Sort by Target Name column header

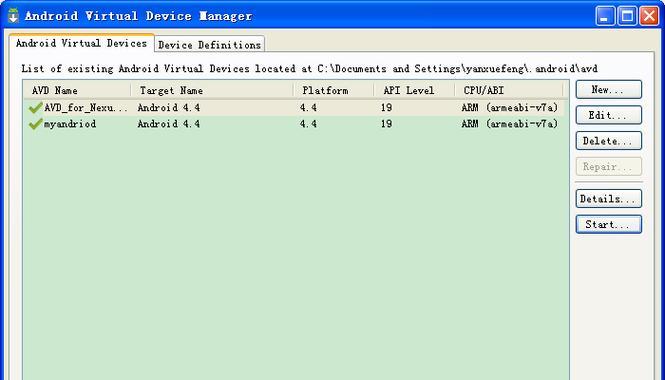click(x=212, y=90)
